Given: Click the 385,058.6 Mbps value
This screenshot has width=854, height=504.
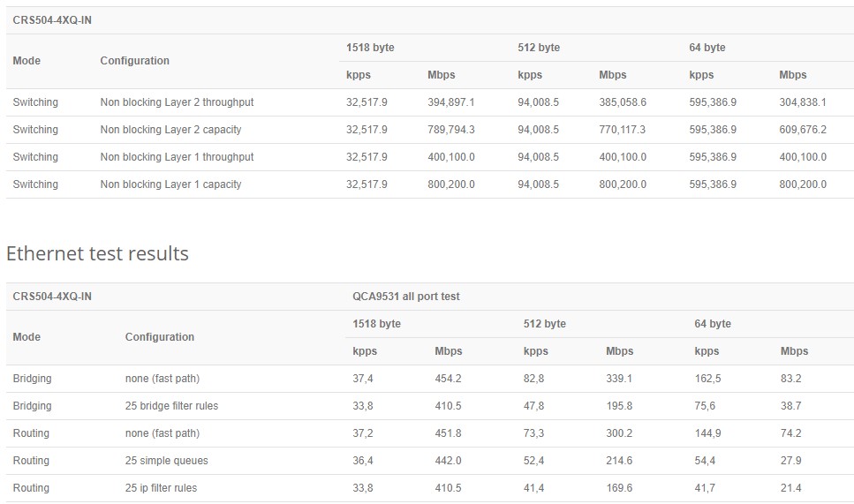Looking at the screenshot, I should [x=623, y=102].
